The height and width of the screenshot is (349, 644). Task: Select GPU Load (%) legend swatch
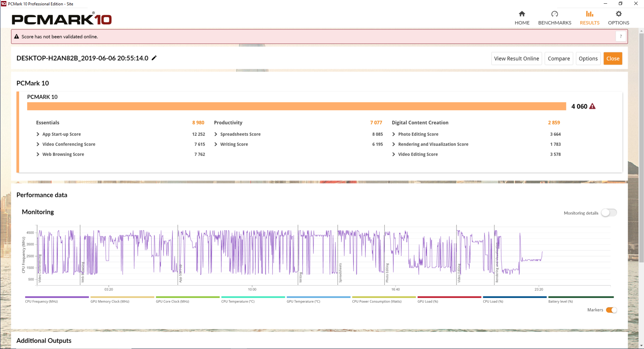(x=449, y=297)
